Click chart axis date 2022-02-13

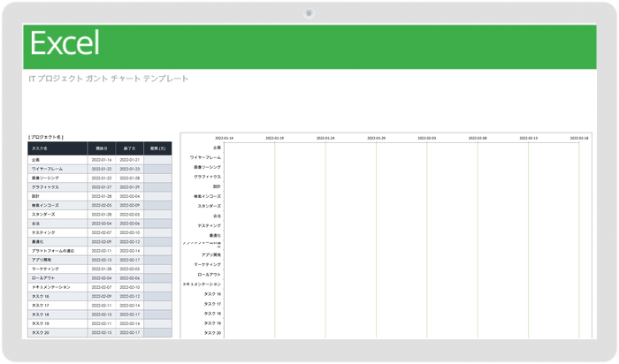click(528, 138)
